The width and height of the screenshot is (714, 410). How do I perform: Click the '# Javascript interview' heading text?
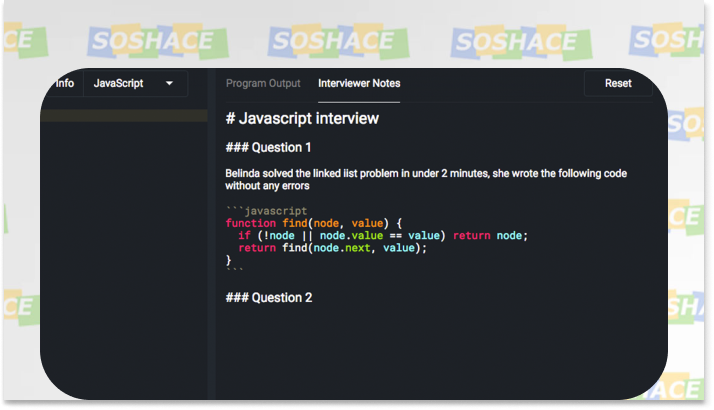coord(302,118)
